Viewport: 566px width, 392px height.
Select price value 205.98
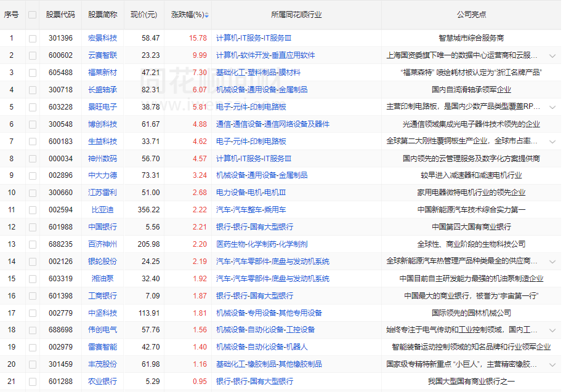click(x=148, y=244)
